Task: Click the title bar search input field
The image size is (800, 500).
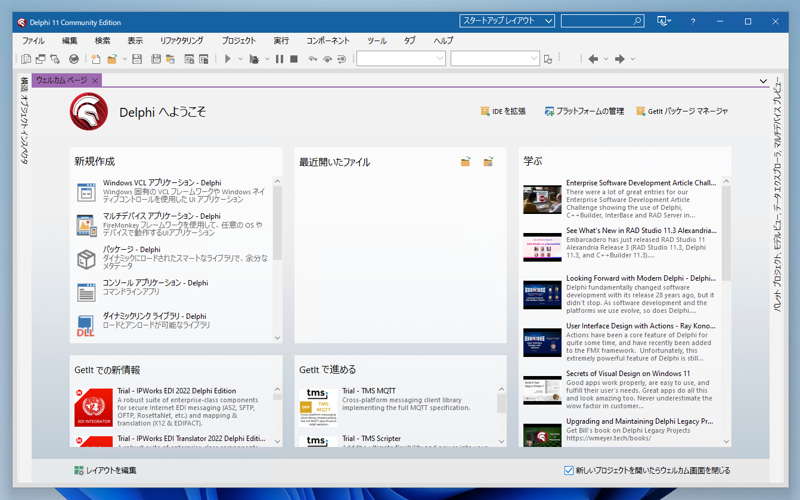Action: coord(603,21)
